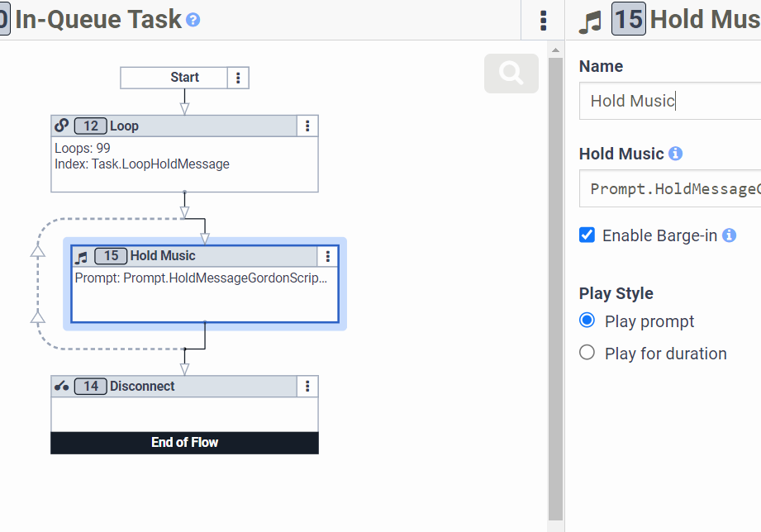This screenshot has width=761, height=532.
Task: Click the Hold Music info icon
Action: tap(675, 154)
